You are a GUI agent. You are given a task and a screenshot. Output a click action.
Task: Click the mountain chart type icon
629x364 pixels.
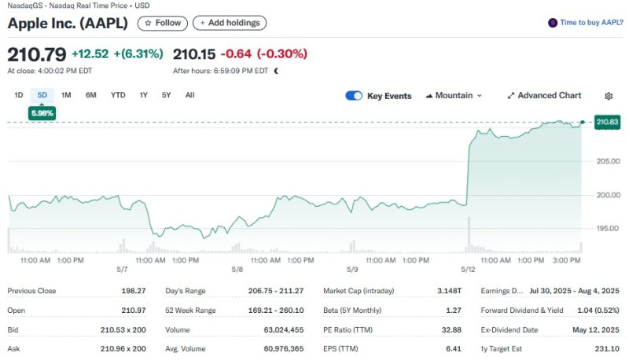click(429, 96)
